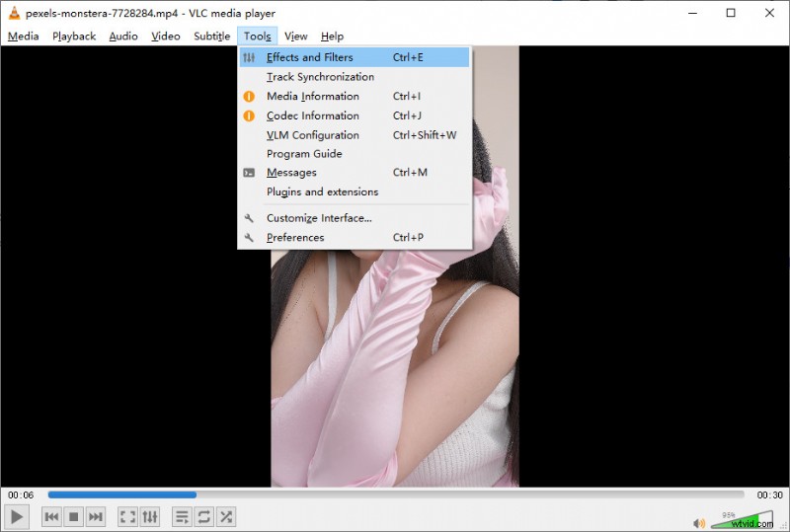This screenshot has width=790, height=532.
Task: Click the Preferences wrench icon
Action: [x=249, y=237]
